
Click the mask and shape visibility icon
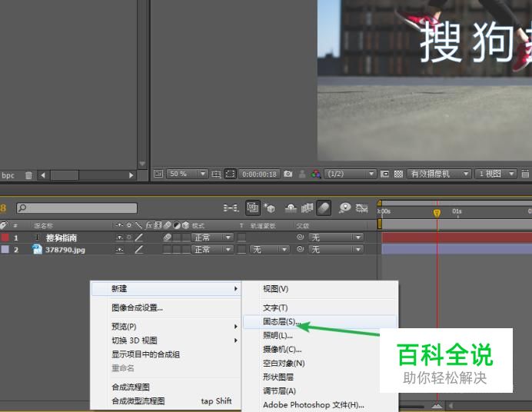[x=230, y=174]
